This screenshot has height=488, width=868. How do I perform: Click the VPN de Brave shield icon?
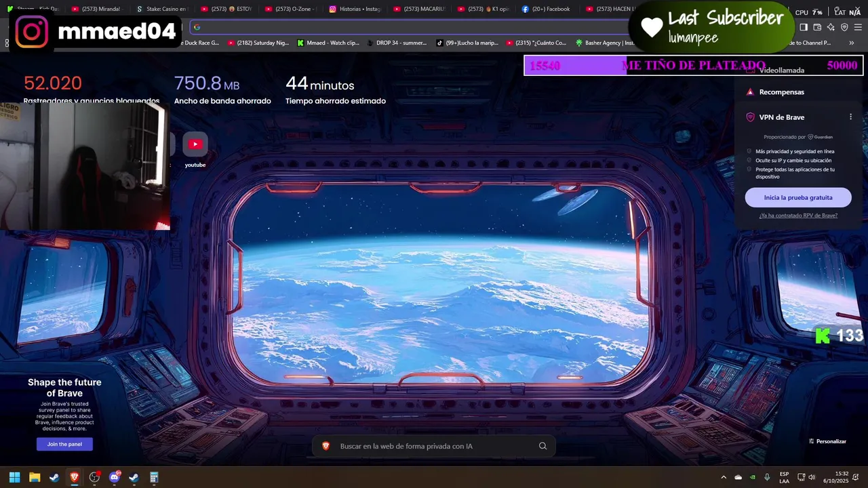pyautogui.click(x=750, y=117)
